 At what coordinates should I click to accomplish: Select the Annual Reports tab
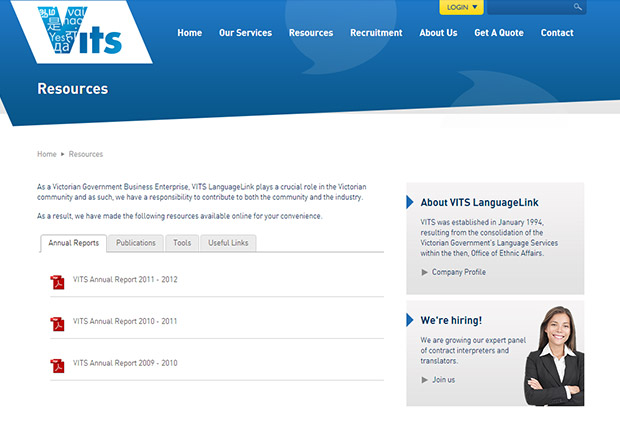[74, 243]
